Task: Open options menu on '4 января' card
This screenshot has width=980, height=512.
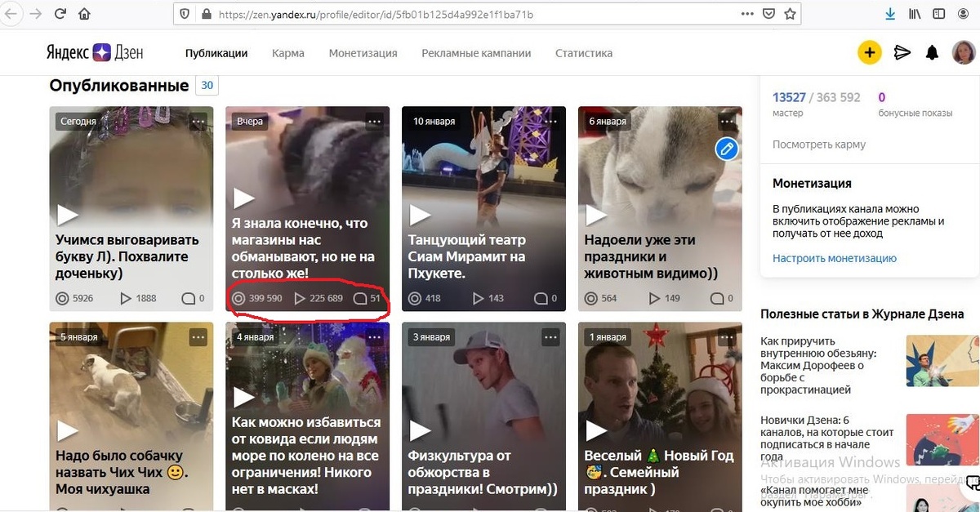Action: pyautogui.click(x=374, y=336)
